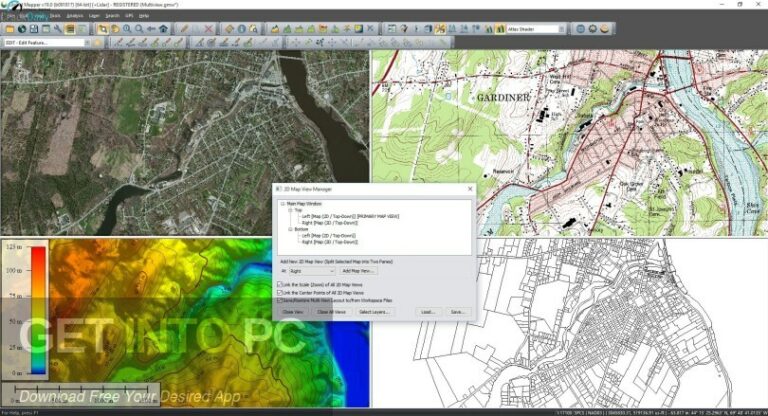Select the Pan hand tool icon
Screen dimensions: 768x416
(x=115, y=29)
